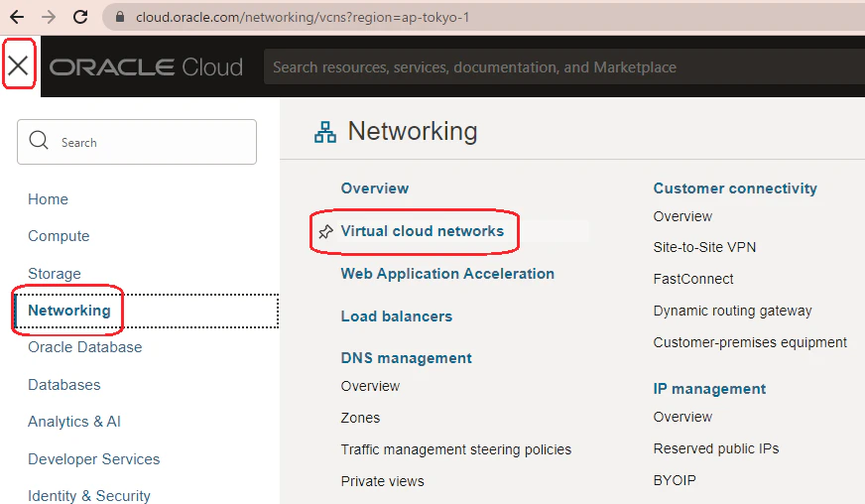Open Reserved public IPs
865x504 pixels.
coord(716,448)
